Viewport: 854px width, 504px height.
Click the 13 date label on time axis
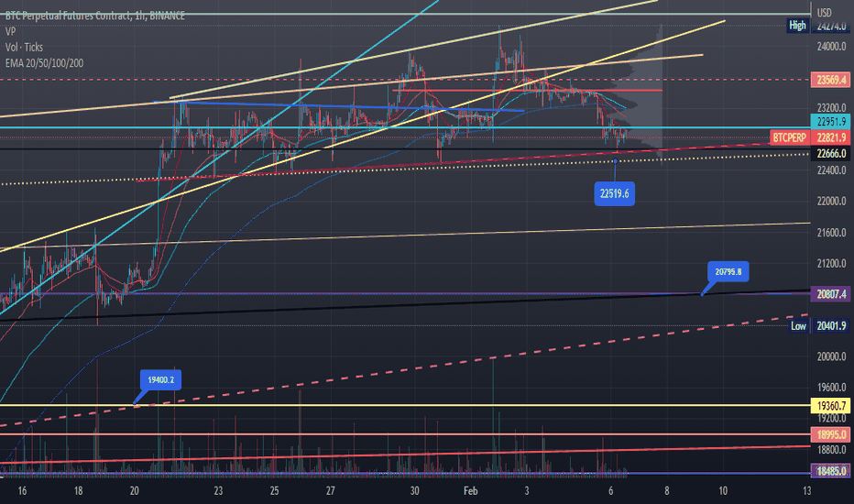point(806,491)
